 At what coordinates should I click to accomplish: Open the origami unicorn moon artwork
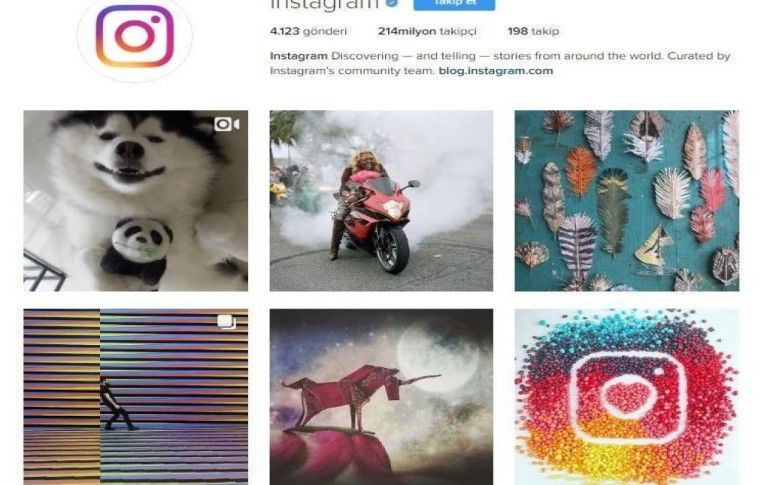click(381, 397)
